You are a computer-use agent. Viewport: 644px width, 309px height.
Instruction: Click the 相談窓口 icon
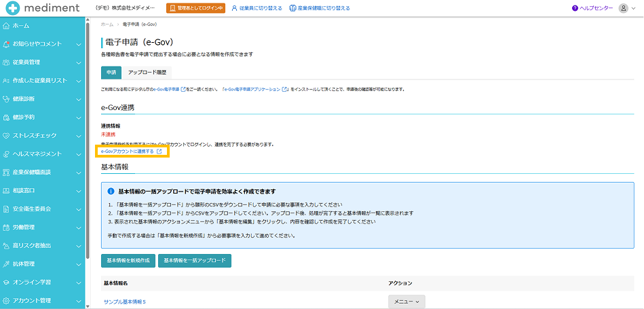pyautogui.click(x=5, y=191)
